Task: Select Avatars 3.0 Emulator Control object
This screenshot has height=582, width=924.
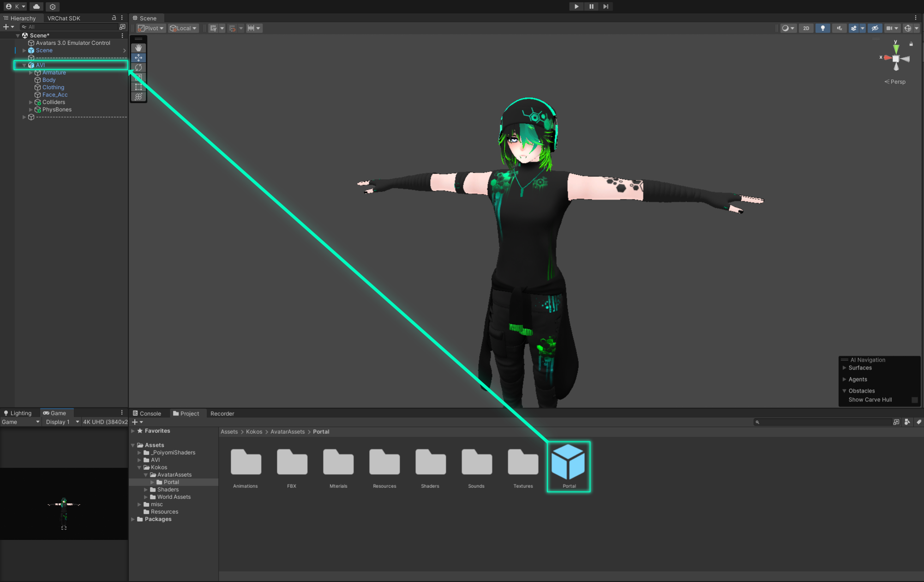Action: [73, 43]
